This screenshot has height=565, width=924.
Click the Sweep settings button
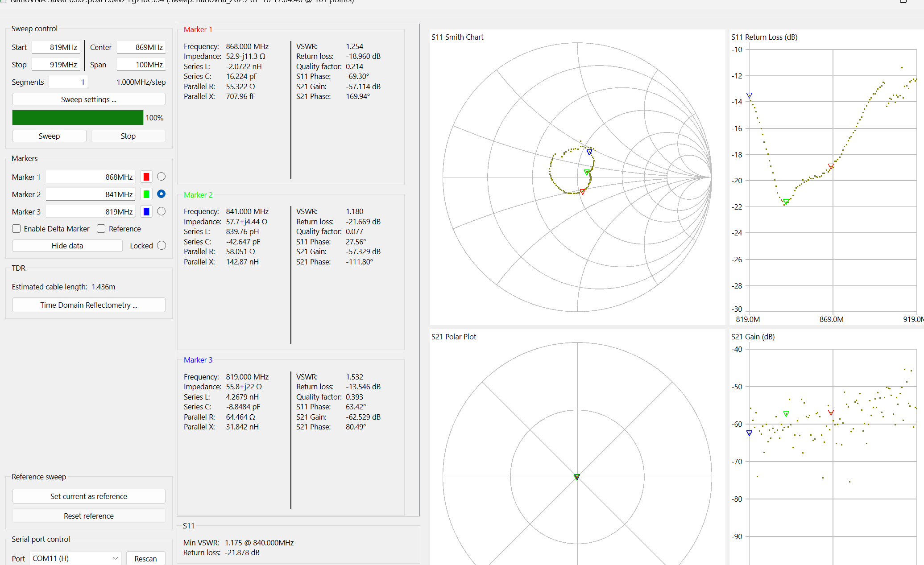click(x=89, y=99)
